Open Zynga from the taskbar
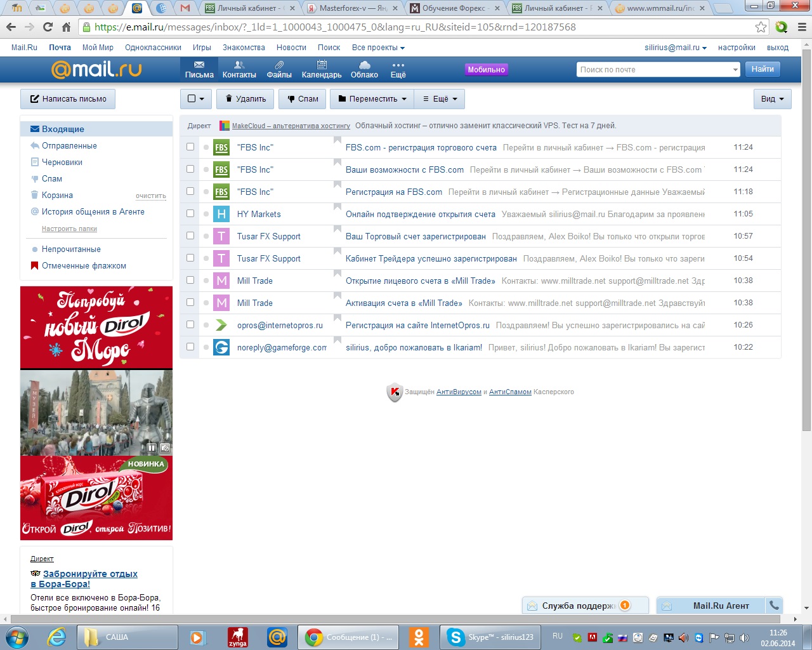 point(237,637)
